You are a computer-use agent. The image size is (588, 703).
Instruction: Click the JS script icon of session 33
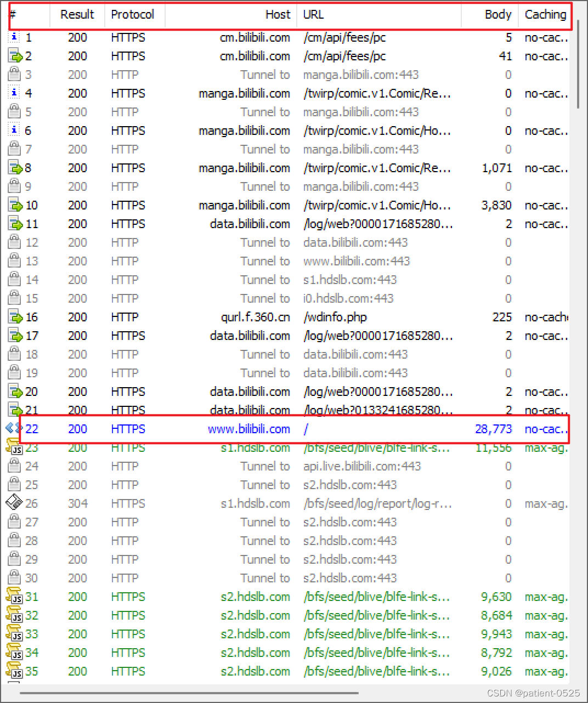pyautogui.click(x=14, y=633)
